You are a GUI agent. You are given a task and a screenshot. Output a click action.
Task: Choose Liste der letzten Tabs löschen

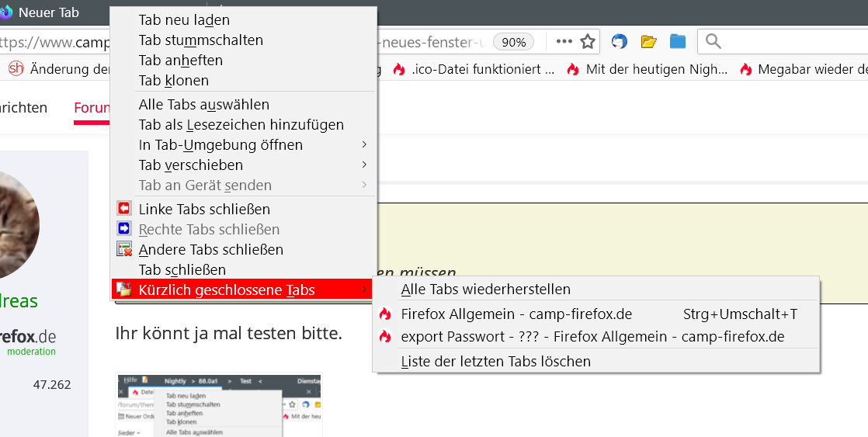coord(495,361)
